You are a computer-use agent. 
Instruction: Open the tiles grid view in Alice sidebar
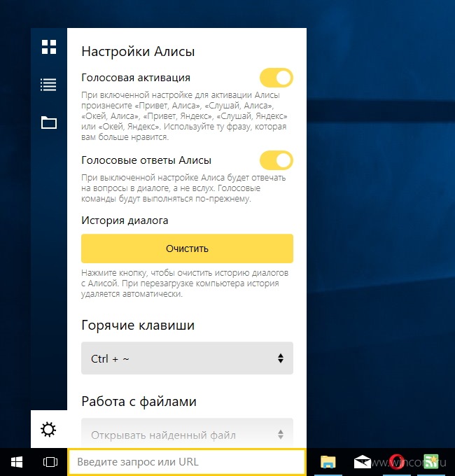49,47
